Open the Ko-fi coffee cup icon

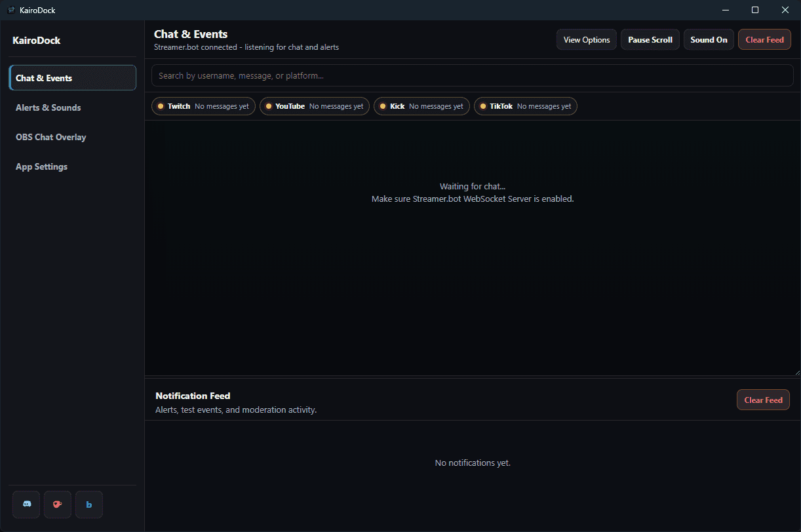(x=58, y=504)
